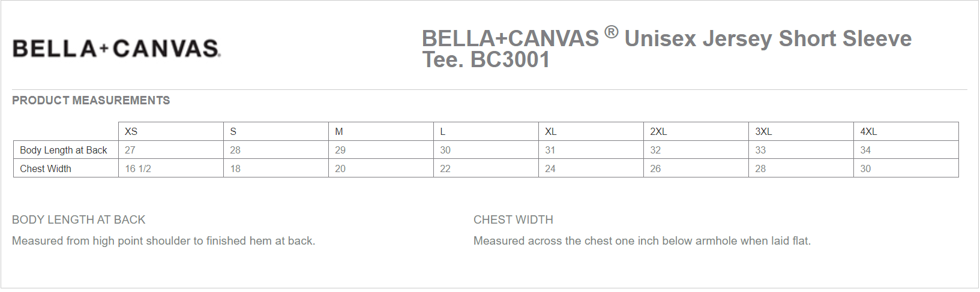The width and height of the screenshot is (980, 292).
Task: Select the PRODUCT MEASUREMENTS heading
Action: [x=91, y=101]
